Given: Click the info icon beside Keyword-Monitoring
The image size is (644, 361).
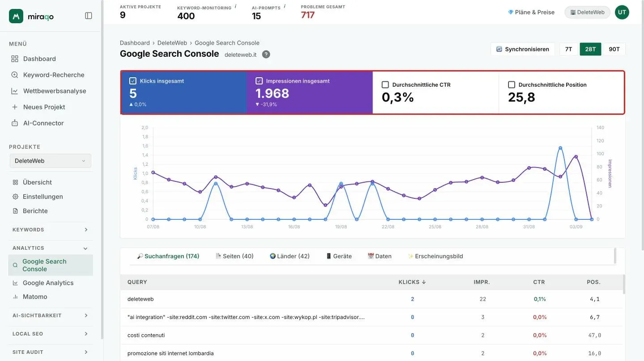Looking at the screenshot, I should click(236, 6).
